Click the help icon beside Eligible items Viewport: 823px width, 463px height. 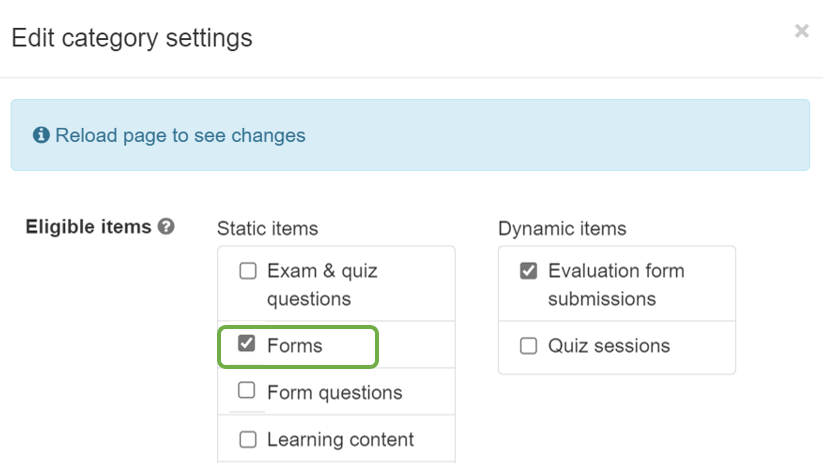pyautogui.click(x=166, y=227)
